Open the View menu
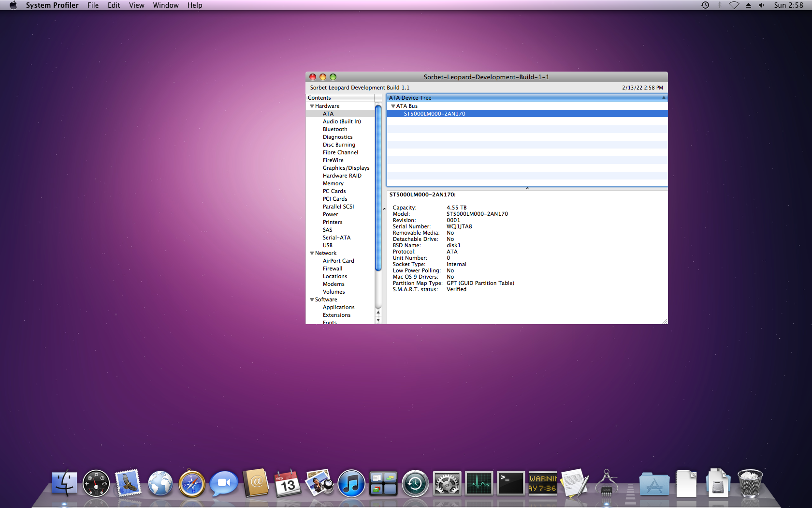 [136, 5]
